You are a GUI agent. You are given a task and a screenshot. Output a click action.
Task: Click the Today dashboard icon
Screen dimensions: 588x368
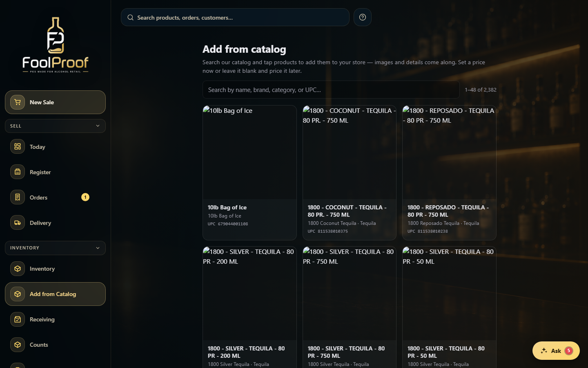click(x=18, y=146)
